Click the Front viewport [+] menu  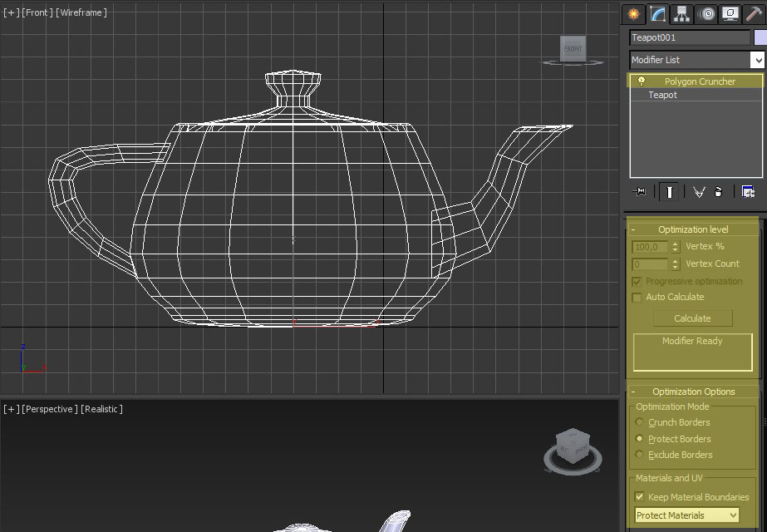(12, 12)
